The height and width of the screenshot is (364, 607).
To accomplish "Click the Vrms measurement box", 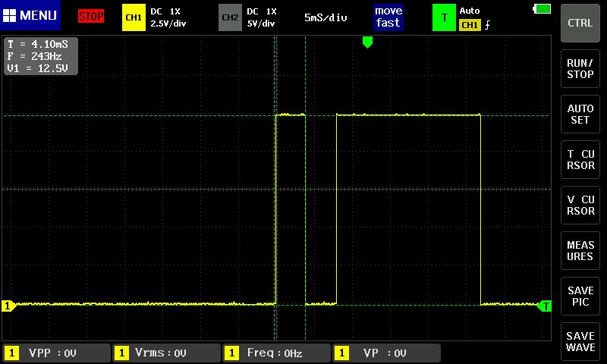I will (166, 353).
